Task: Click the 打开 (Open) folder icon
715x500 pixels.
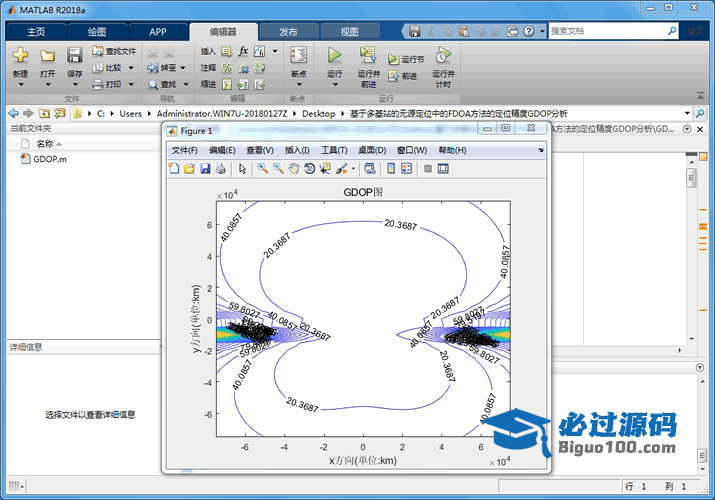Action: tap(47, 56)
